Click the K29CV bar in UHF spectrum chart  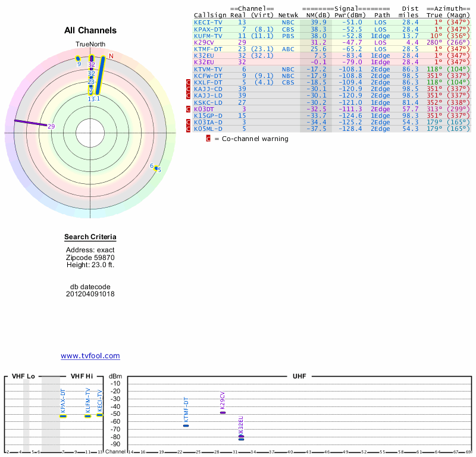(223, 412)
